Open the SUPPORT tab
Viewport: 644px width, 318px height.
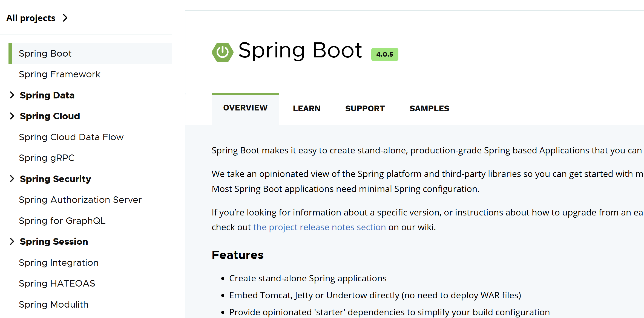[365, 109]
